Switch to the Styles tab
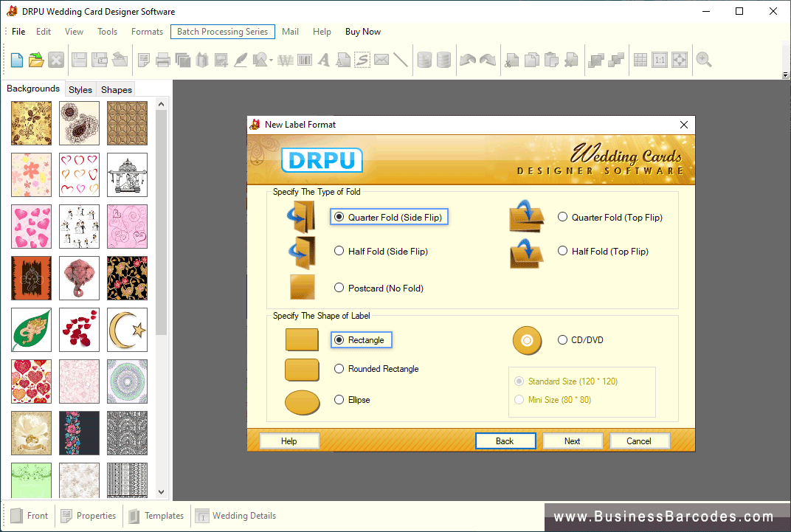791x532 pixels. pyautogui.click(x=80, y=90)
